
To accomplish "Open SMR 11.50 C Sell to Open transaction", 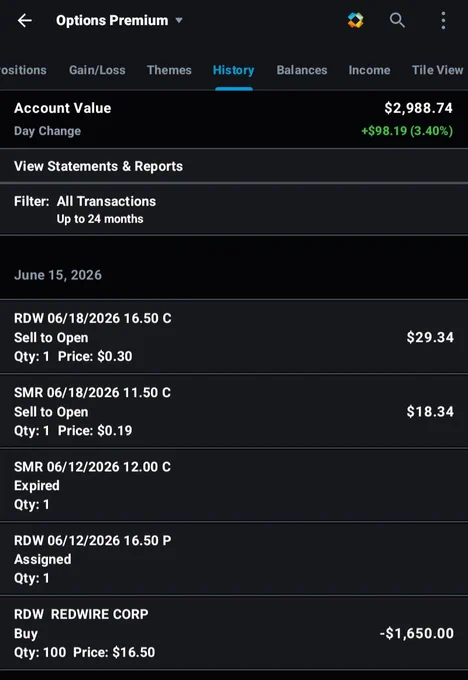I will click(234, 411).
